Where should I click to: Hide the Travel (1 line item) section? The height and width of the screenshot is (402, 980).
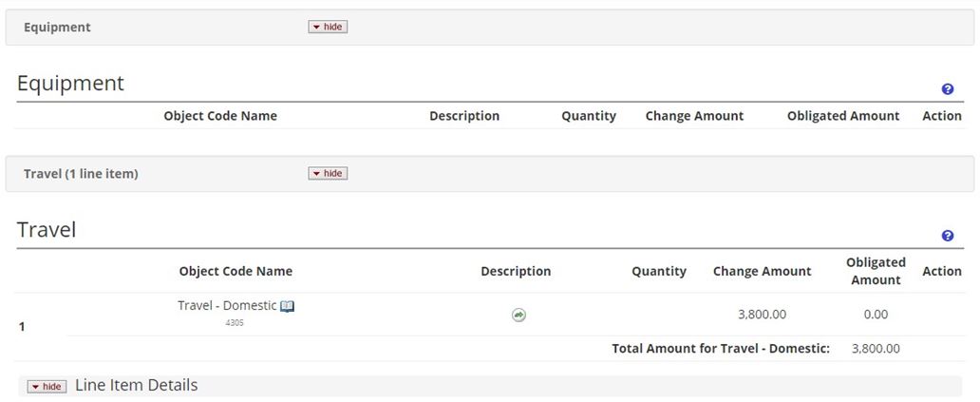(x=328, y=173)
